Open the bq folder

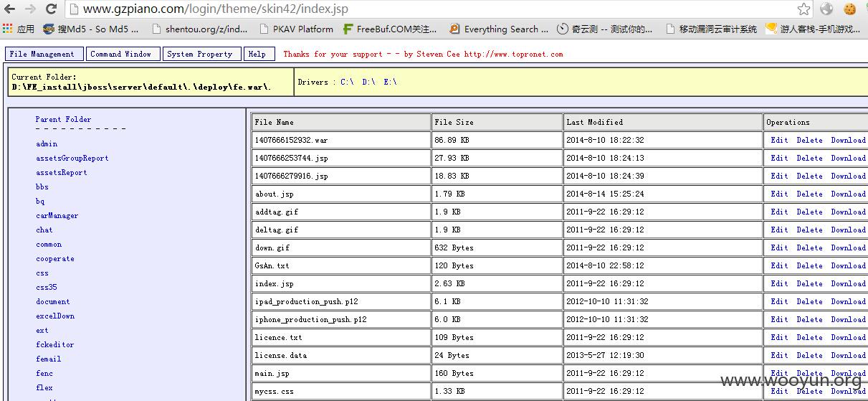(x=40, y=202)
